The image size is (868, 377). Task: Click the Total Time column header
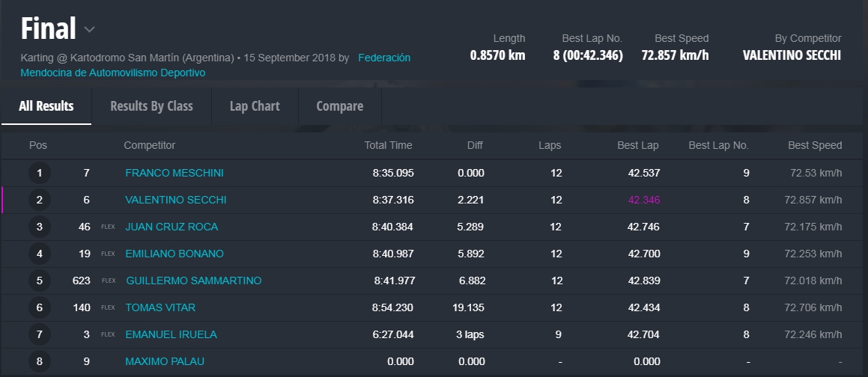[388, 145]
